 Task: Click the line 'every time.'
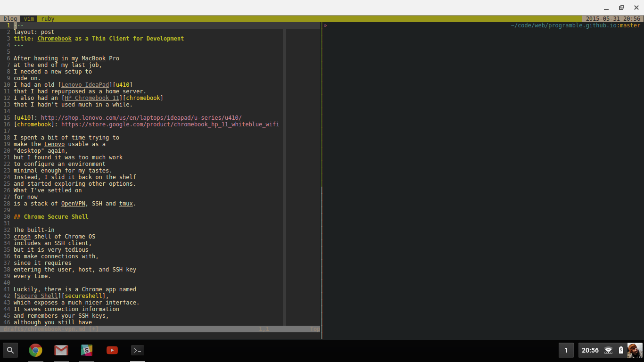(32, 276)
